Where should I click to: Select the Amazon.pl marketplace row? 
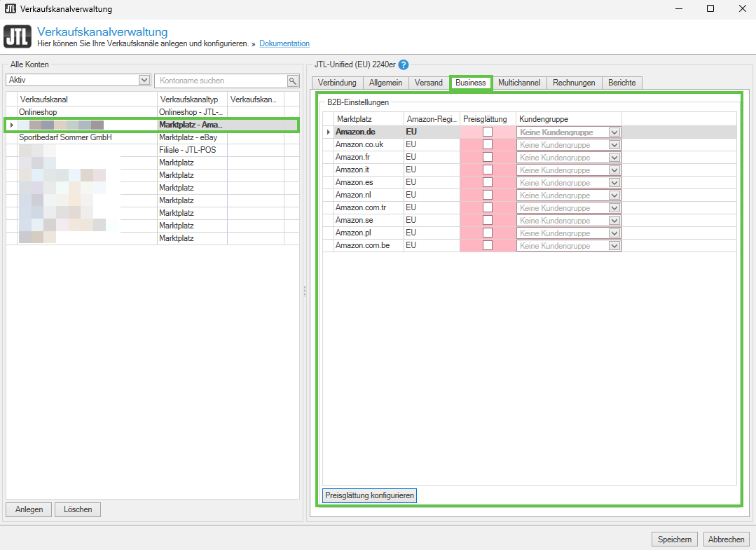(x=530, y=233)
